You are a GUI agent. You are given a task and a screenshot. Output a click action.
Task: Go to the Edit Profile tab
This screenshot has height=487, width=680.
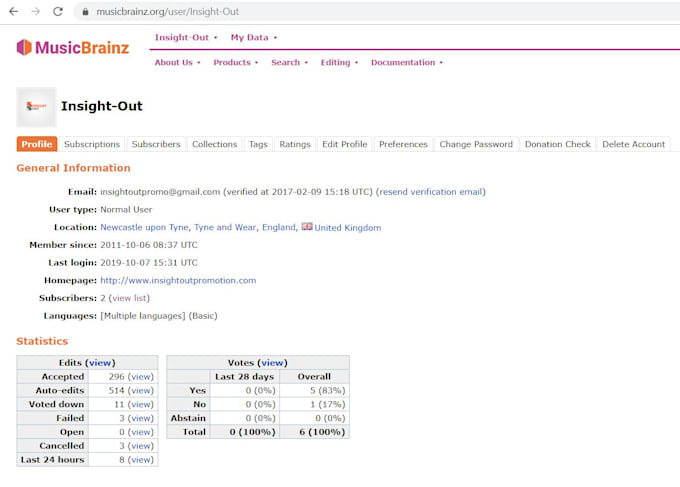[x=345, y=144]
